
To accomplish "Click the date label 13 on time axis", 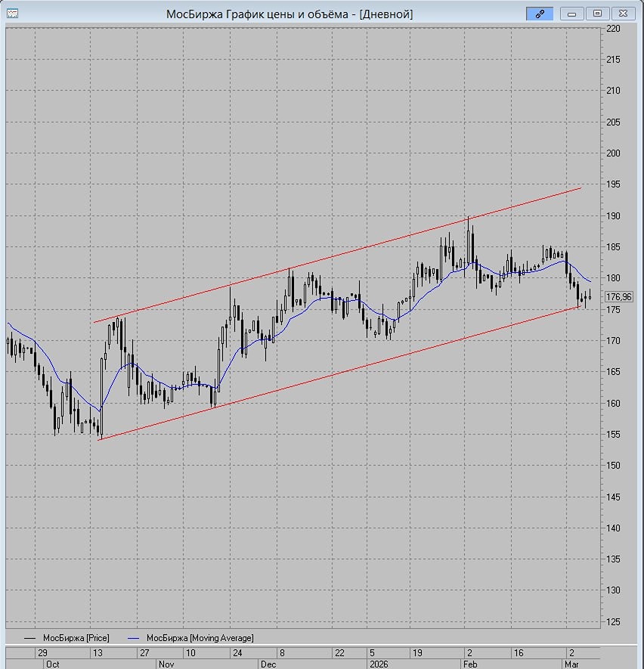I will [98, 653].
